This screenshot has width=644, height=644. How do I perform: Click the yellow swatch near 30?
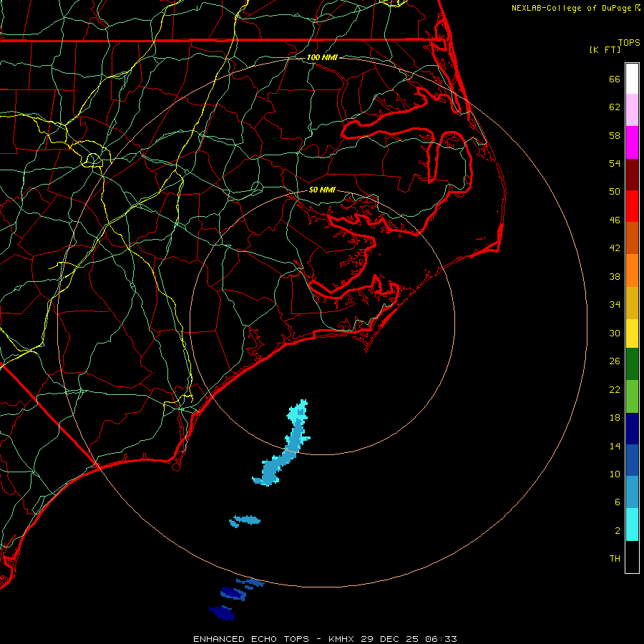(632, 333)
